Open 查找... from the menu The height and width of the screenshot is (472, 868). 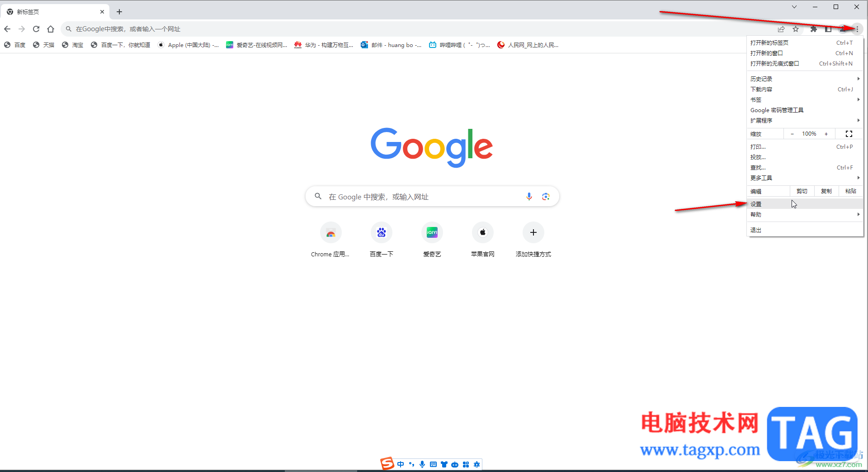click(805, 168)
